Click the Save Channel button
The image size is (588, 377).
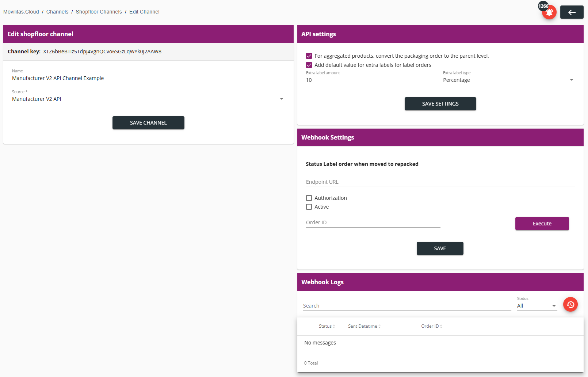148,123
